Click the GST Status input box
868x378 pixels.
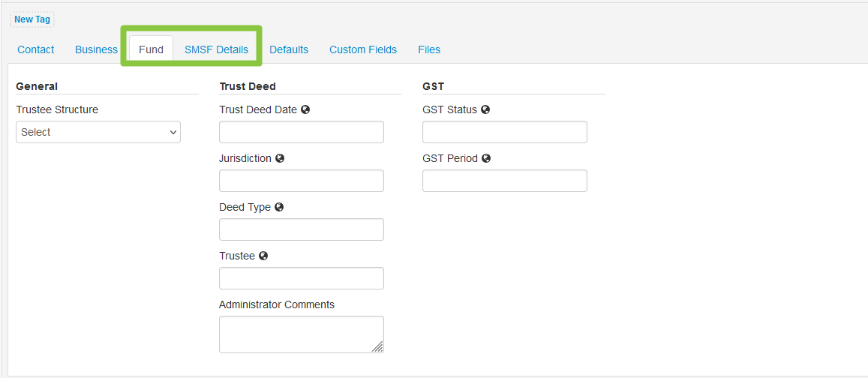[505, 132]
